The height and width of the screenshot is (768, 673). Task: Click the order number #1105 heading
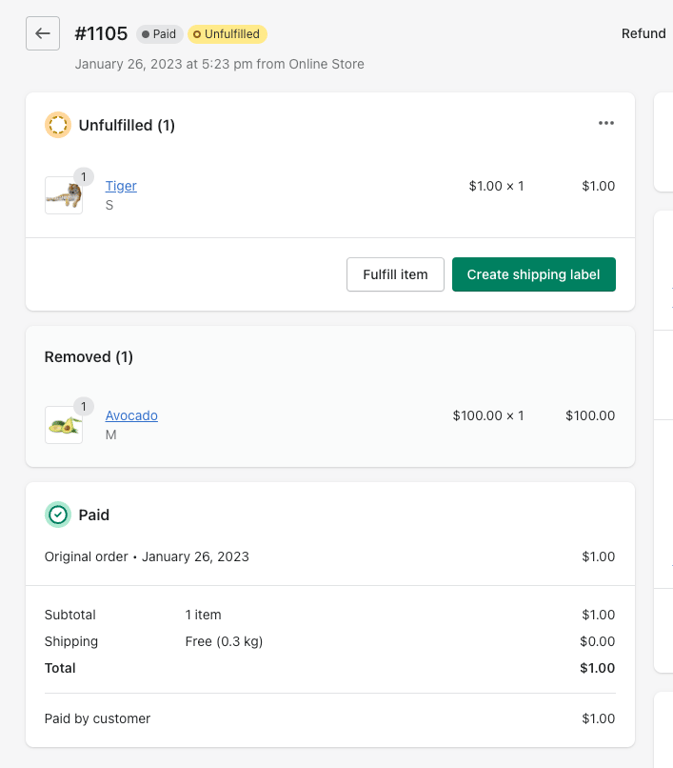(101, 33)
